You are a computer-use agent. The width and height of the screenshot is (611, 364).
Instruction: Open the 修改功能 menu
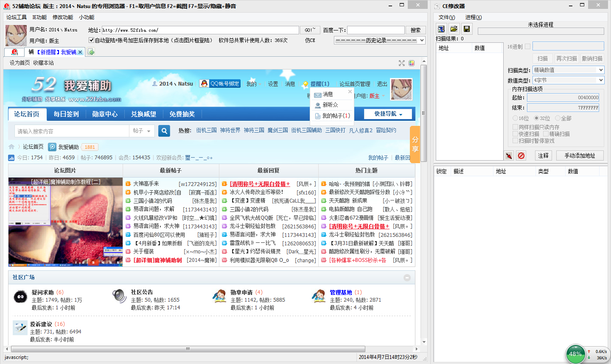[x=63, y=17]
